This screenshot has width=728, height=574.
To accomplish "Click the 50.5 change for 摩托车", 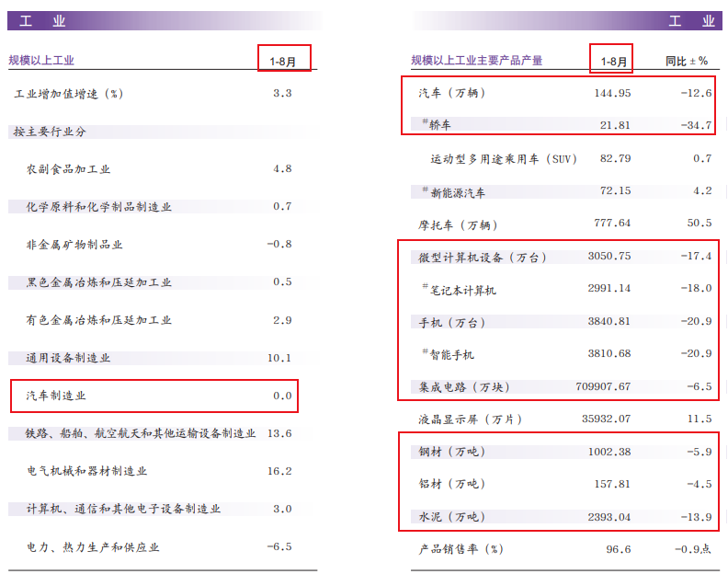I will 700,224.
